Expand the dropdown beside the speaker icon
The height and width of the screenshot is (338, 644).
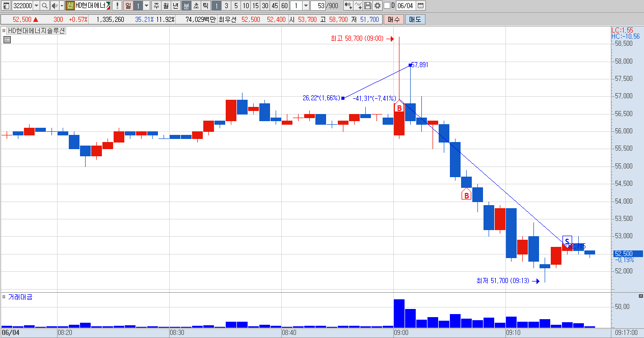(62, 6)
